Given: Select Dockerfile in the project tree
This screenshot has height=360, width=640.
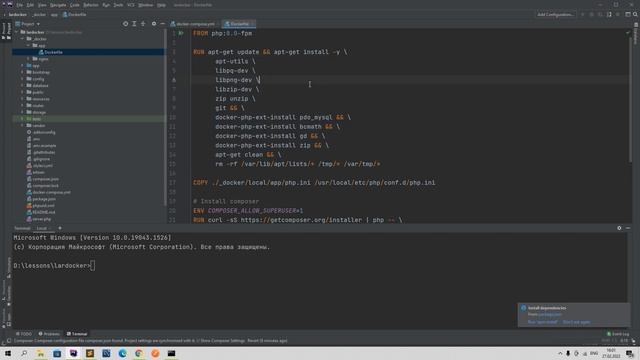Looking at the screenshot, I should pyautogui.click(x=53, y=52).
